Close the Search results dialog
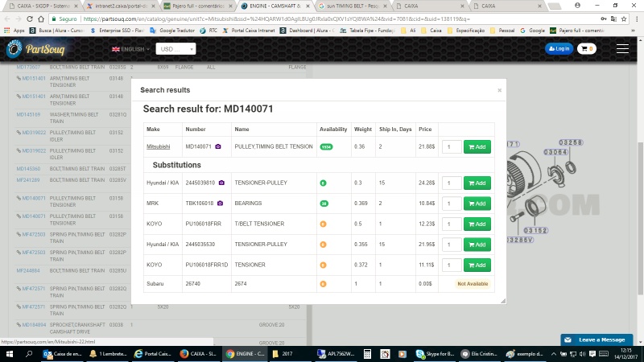This screenshot has height=362, width=644. tap(499, 90)
